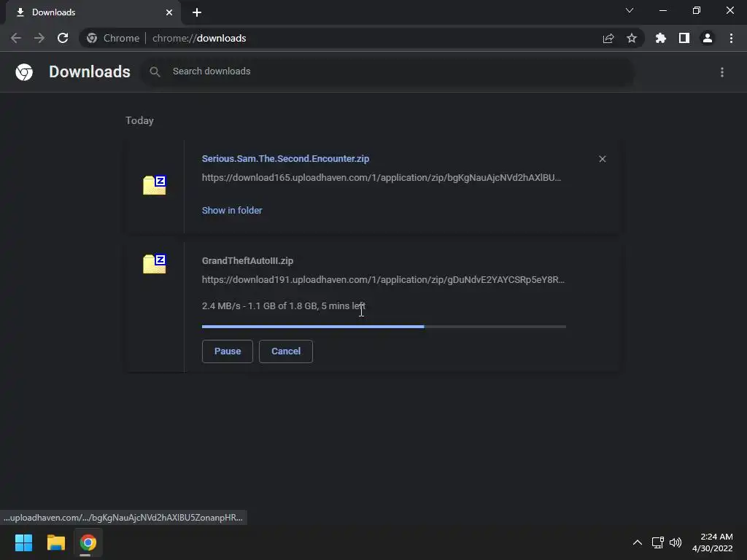Click the address bar URL chrome://downloads

(199, 38)
